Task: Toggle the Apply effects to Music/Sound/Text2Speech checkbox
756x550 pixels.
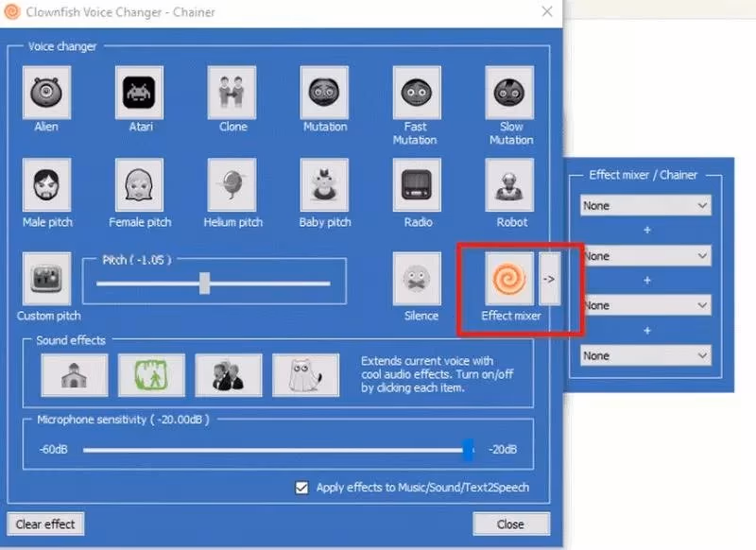Action: coord(301,488)
